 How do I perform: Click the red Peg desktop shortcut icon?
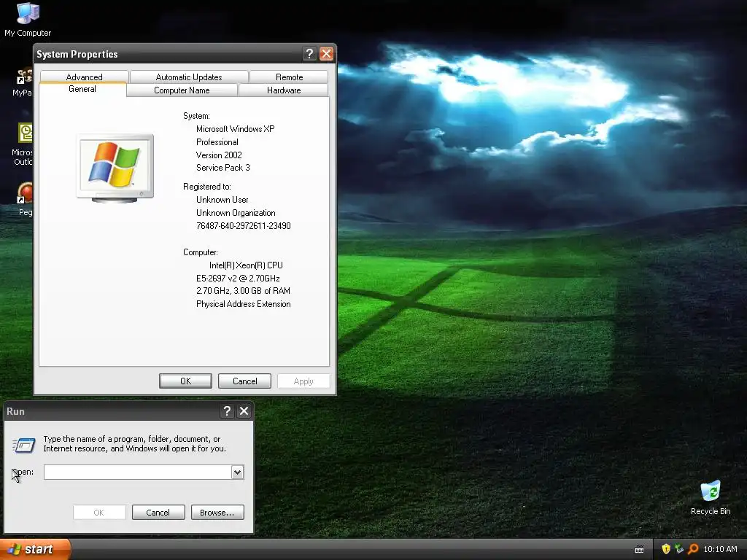coord(25,200)
